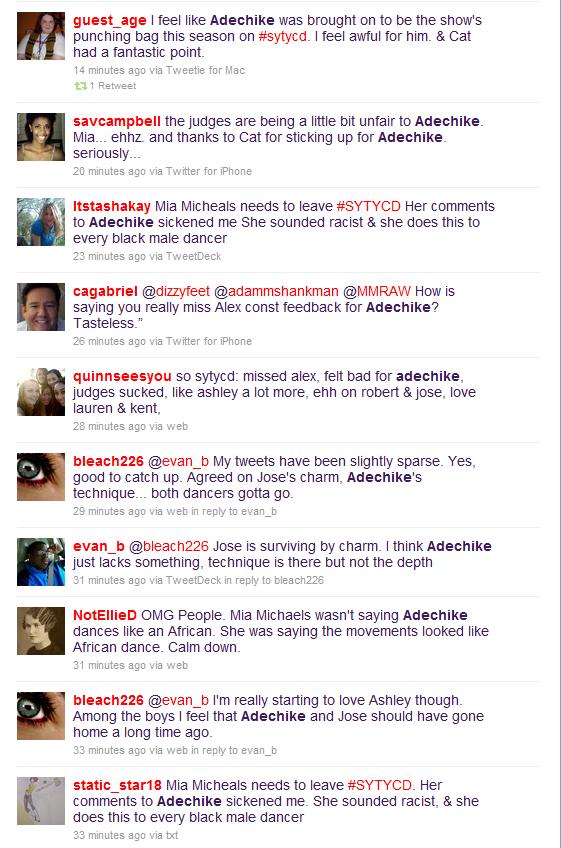Open evan_b's avatar image
561x848 pixels.
click(41, 562)
